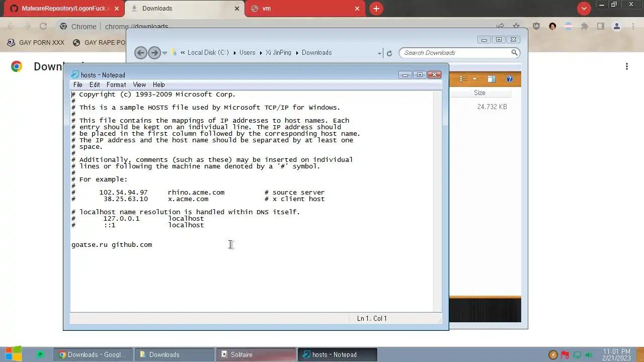Open the Windows Start menu
Viewport: 644px width, 362px height.
coord(14,354)
